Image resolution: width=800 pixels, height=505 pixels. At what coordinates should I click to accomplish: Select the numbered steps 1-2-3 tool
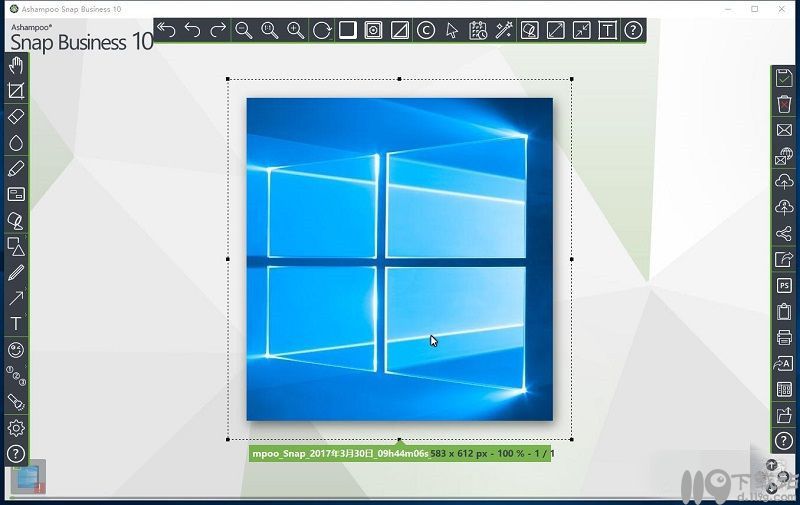point(16,376)
